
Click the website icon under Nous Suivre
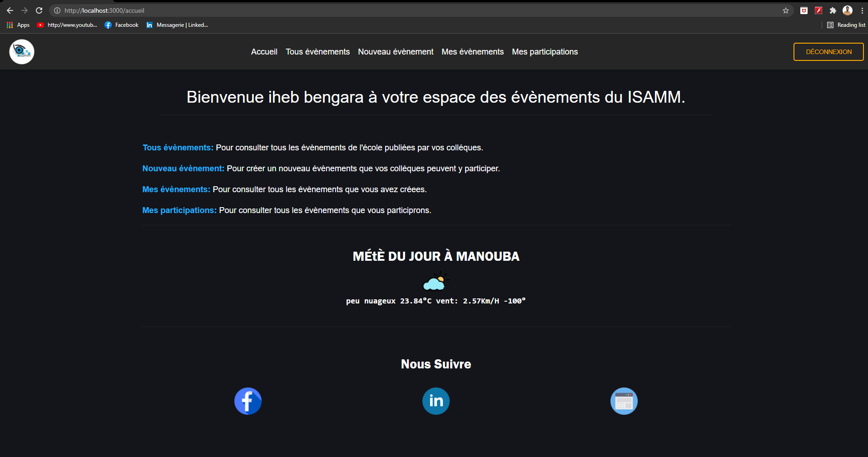(624, 401)
